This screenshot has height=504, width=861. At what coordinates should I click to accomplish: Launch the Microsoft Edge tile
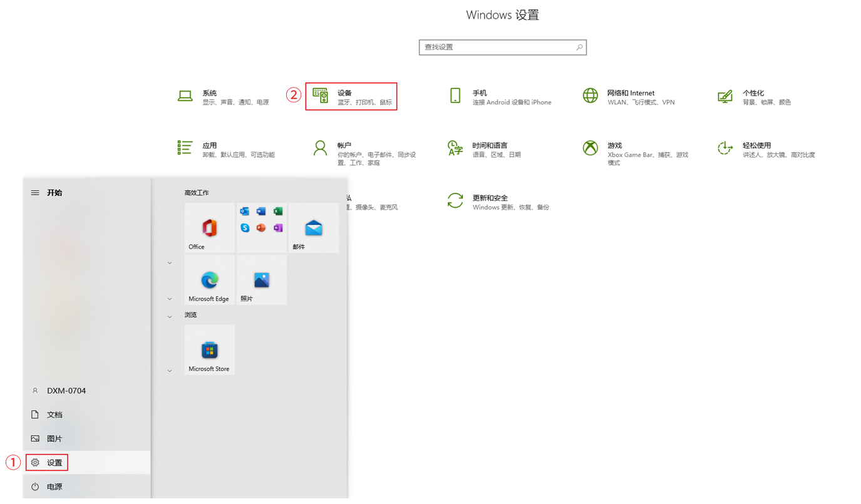pos(209,280)
